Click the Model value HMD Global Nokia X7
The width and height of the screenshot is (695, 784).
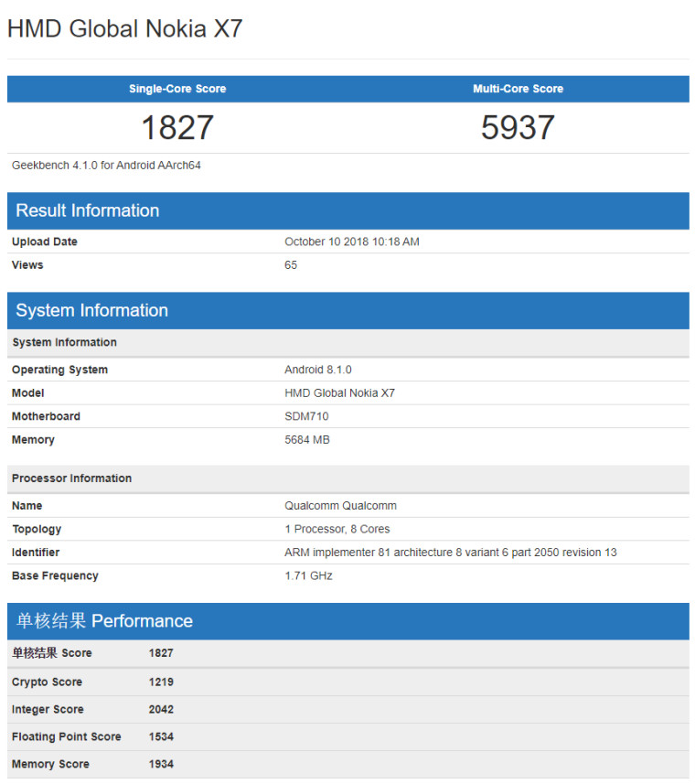[x=340, y=393]
